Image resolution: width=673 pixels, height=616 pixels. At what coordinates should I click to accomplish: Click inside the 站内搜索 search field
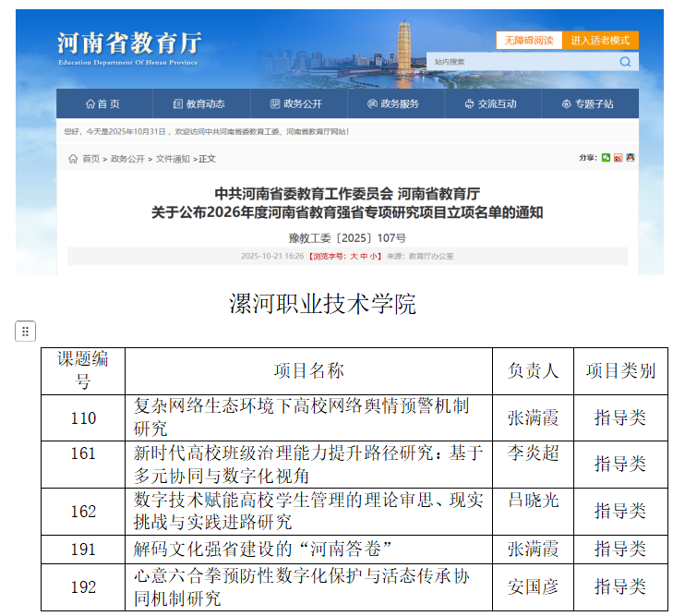522,62
